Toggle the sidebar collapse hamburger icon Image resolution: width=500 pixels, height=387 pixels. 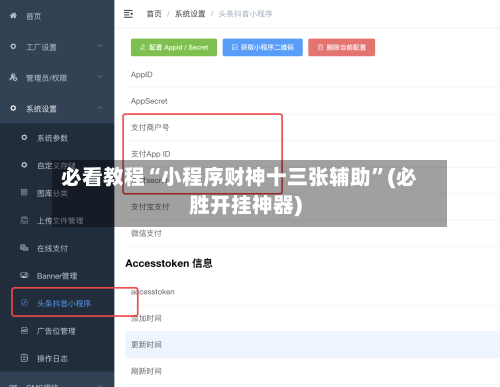point(128,14)
